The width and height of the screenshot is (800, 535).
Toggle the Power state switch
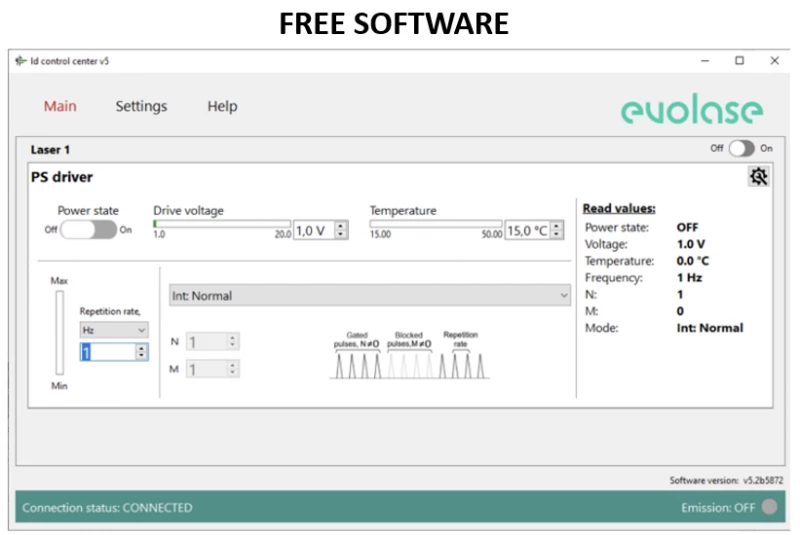[x=89, y=229]
